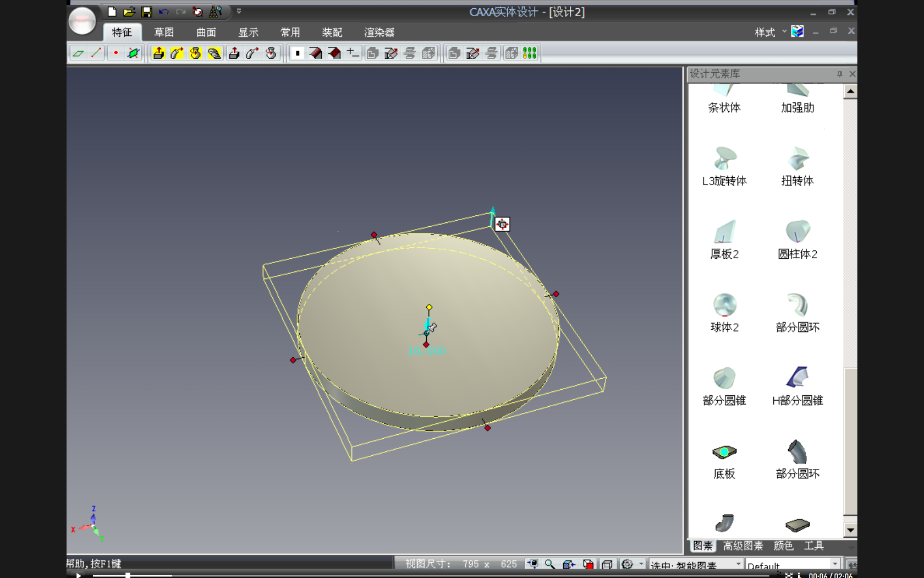
Task: Expand the 样式 dropdown arrow
Action: [x=783, y=32]
